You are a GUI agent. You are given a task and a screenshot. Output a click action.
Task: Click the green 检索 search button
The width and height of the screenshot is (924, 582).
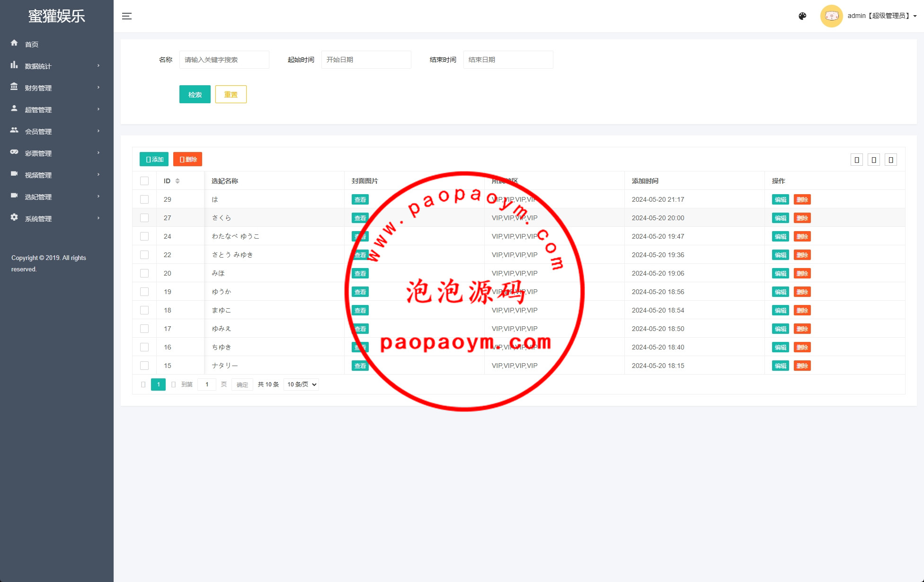195,94
